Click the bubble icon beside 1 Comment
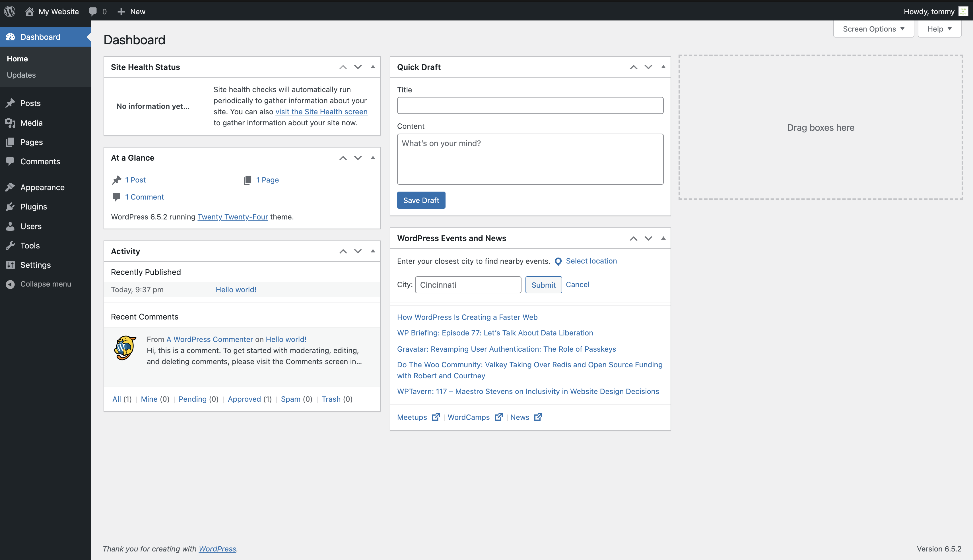973x560 pixels. tap(116, 197)
